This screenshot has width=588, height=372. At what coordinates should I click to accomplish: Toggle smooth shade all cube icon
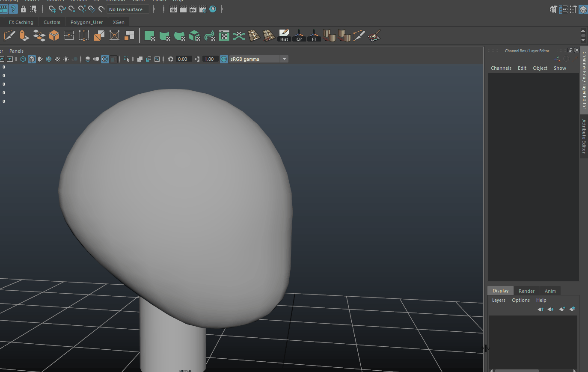(32, 59)
